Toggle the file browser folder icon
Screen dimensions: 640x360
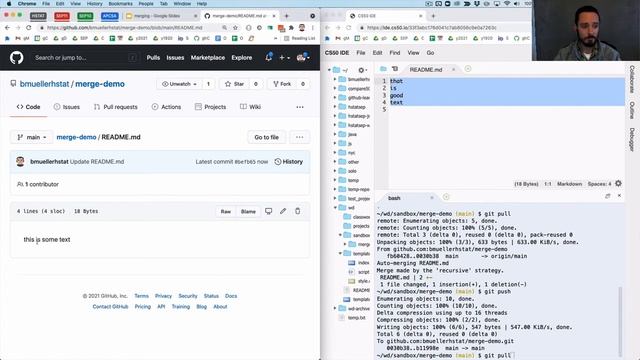point(383,69)
